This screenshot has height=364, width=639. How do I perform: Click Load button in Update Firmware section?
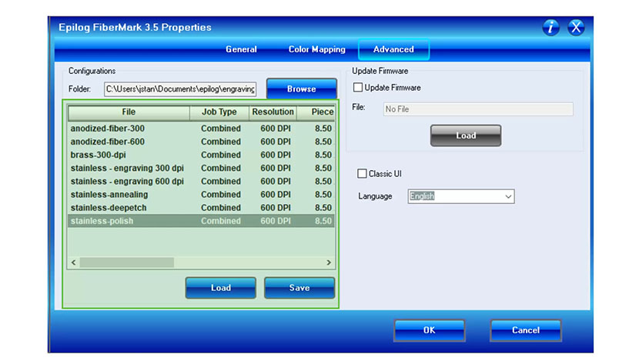tap(466, 135)
